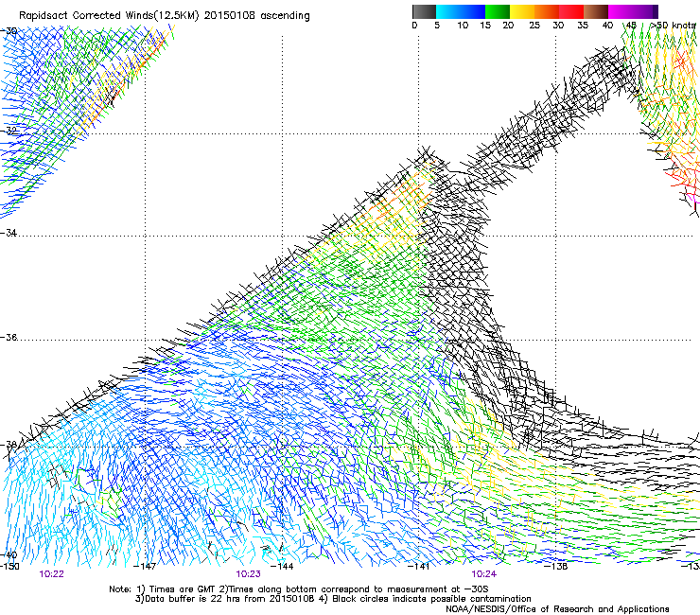This screenshot has width=700, height=615.
Task: Click the cyan legend swatch near 5 knots
Action: 447,11
